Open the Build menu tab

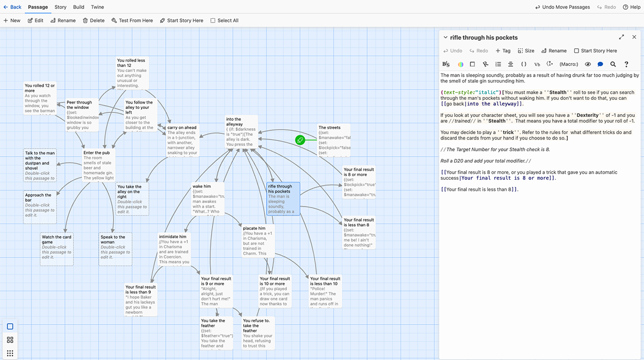tap(78, 7)
